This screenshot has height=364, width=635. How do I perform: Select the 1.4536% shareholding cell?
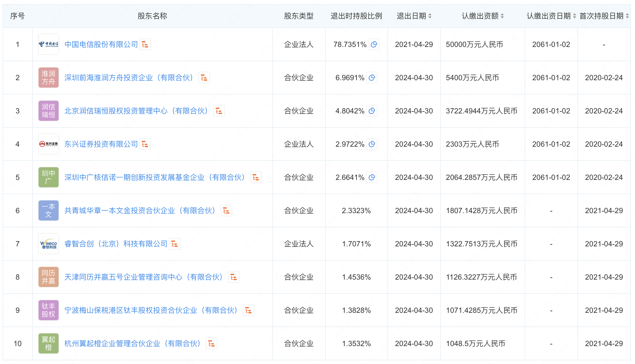[356, 277]
